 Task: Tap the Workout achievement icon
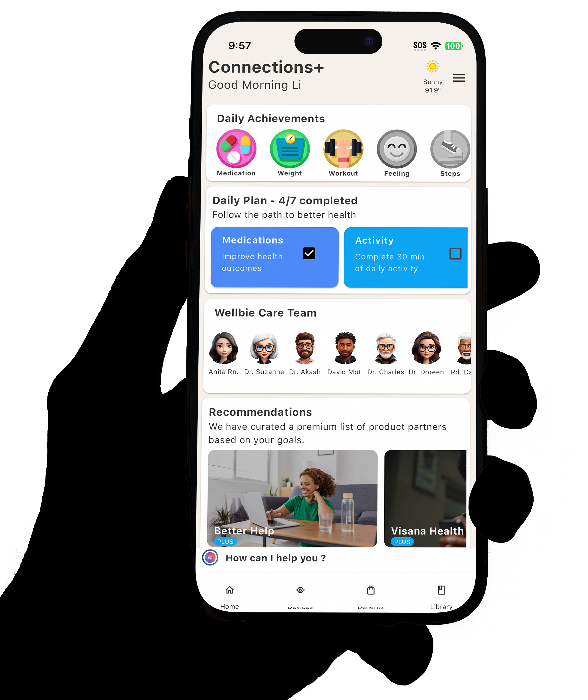pos(343,149)
